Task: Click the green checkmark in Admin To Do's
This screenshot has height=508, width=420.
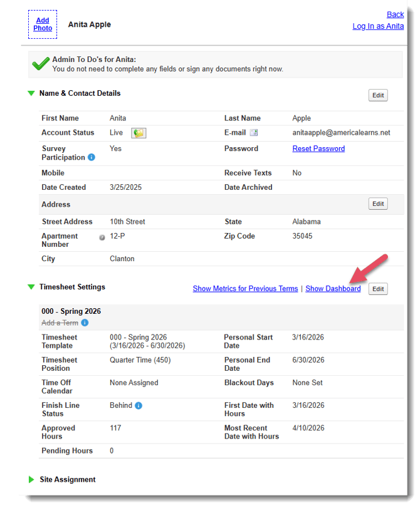Action: point(41,64)
